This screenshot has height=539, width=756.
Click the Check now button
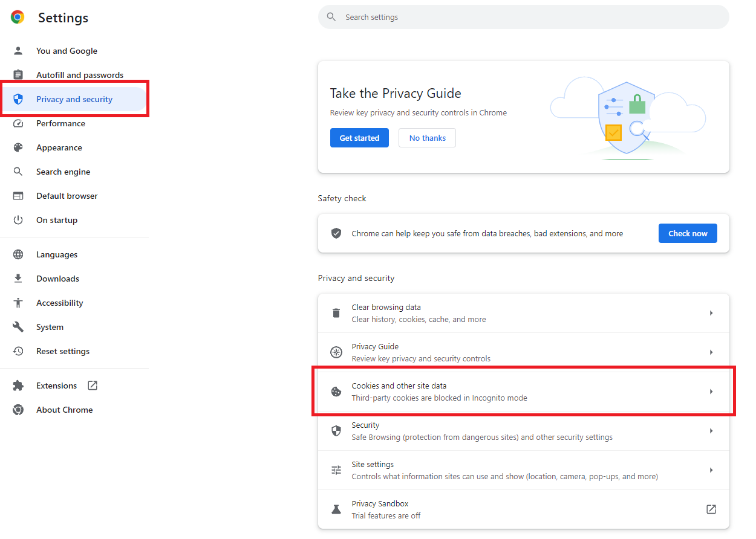point(688,233)
